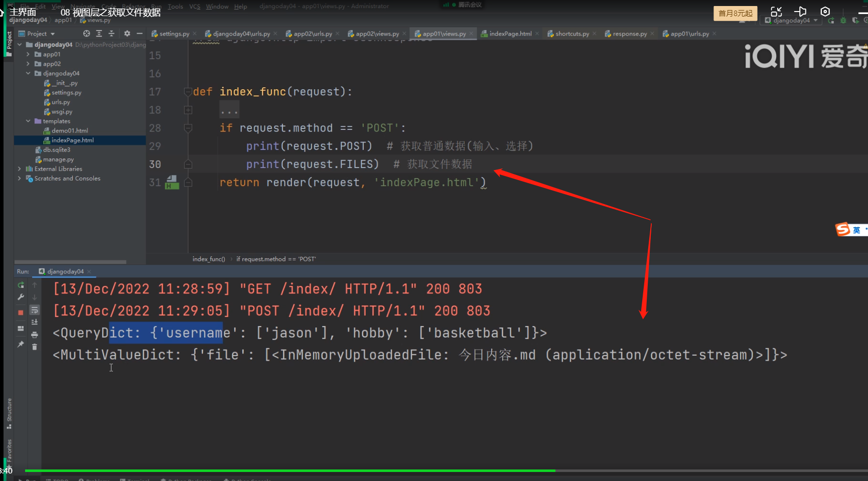Click the 首月8元起 promotion button
Viewport: 868px width, 481px height.
pos(735,13)
